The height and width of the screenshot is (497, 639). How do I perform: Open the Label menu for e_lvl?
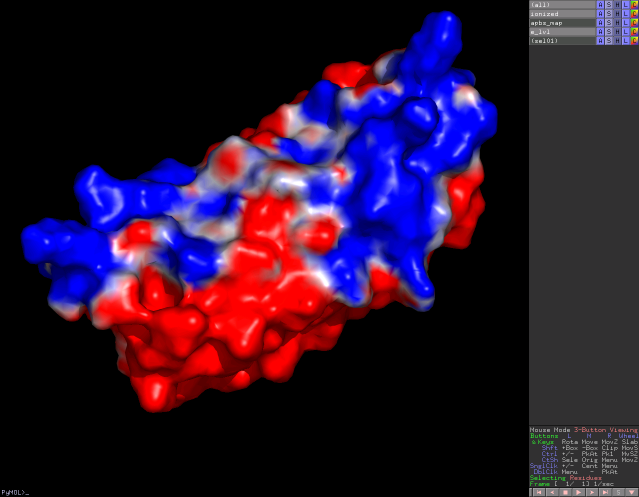click(x=626, y=31)
